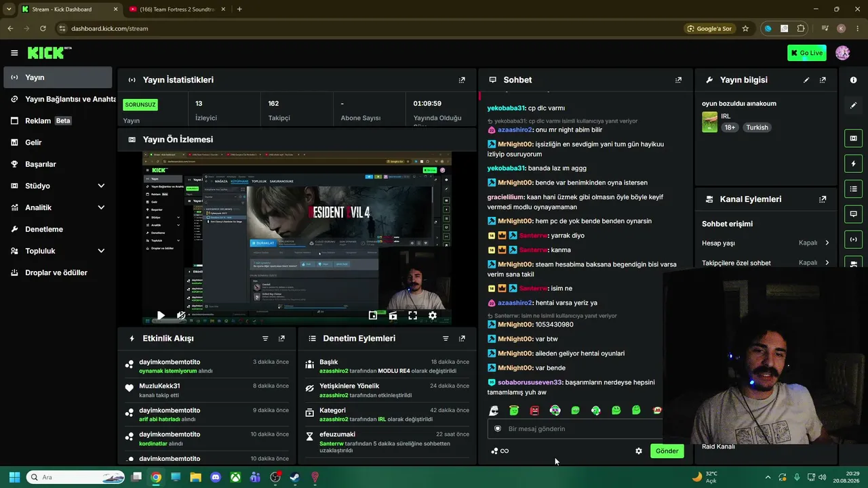Click the IRL category thumbnail

(x=709, y=122)
